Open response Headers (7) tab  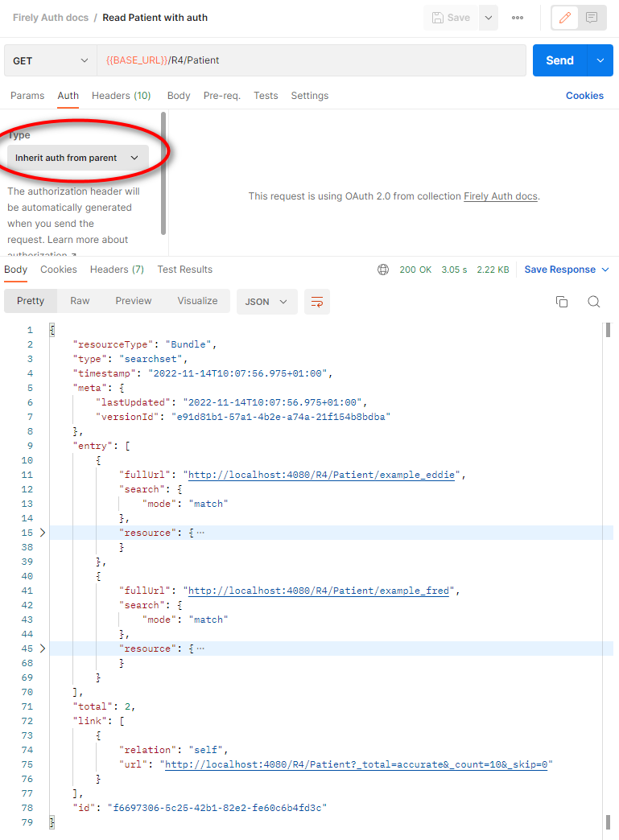pyautogui.click(x=117, y=270)
